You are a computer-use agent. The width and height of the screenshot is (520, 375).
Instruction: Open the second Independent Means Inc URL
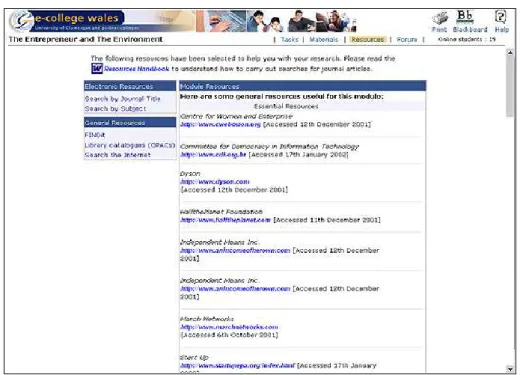coord(235,289)
